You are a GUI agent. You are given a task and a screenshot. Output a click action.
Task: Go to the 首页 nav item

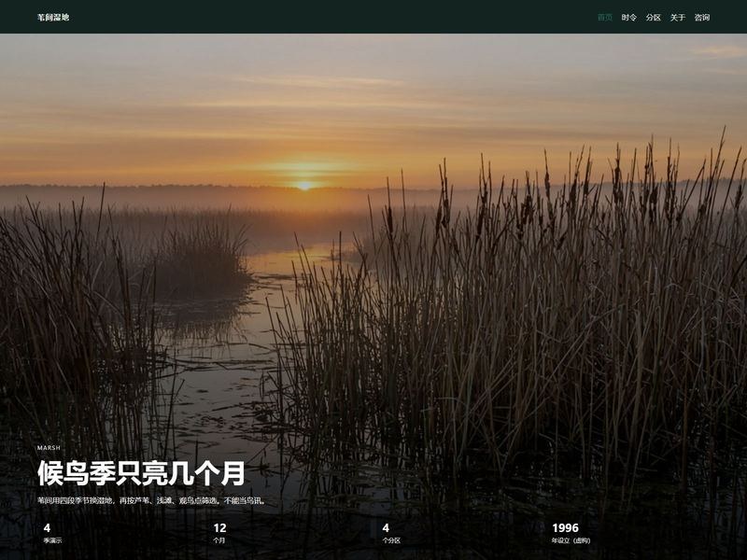605,17
